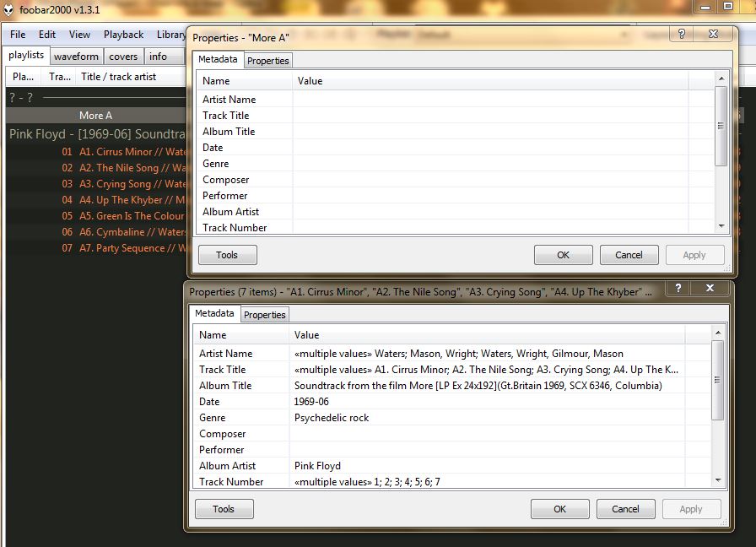Click the scrollbar thumb in "More A" metadata list
Image resolution: width=756 pixels, height=547 pixels.
721,127
